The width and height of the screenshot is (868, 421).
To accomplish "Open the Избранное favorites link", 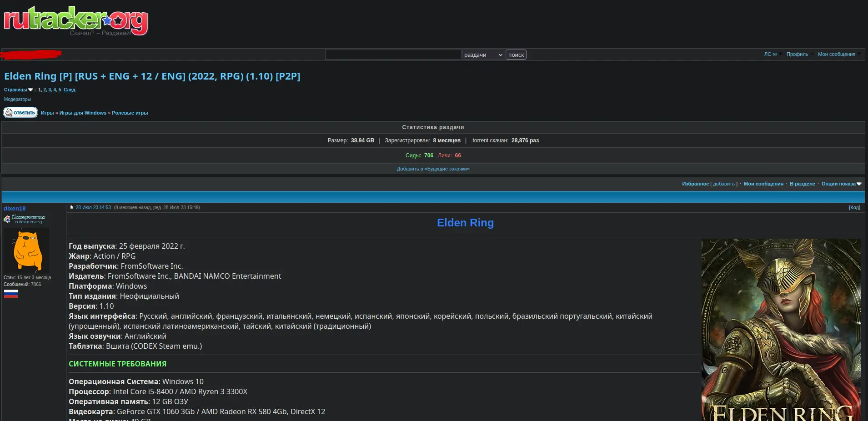I will pos(695,184).
